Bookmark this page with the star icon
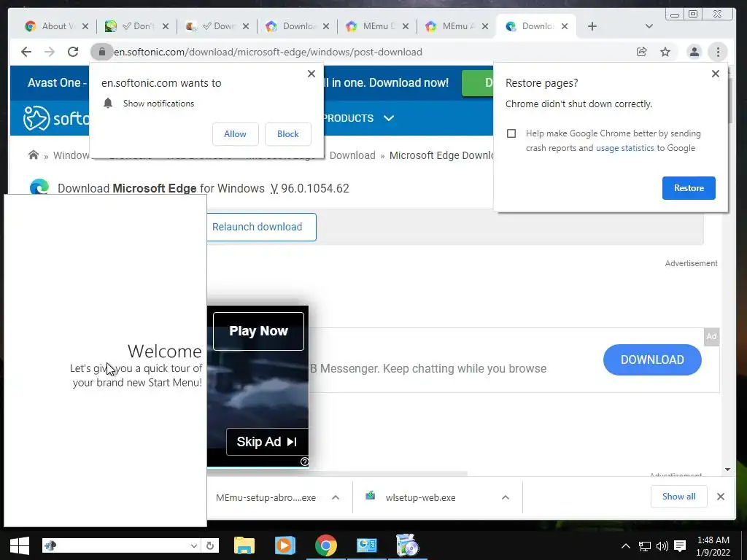 665,52
